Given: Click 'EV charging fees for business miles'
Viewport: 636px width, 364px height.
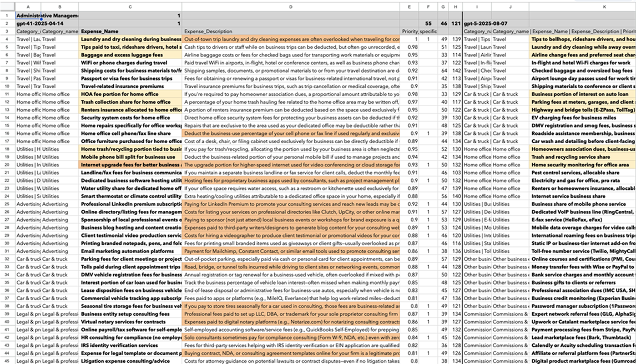Looking at the screenshot, I should coord(583,118).
